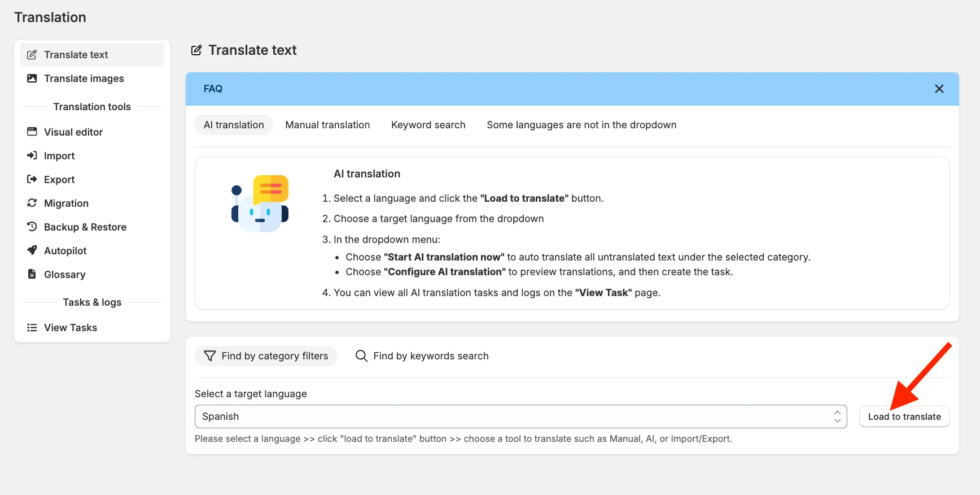Switch to Manual translation tab
The width and height of the screenshot is (980, 495).
click(327, 125)
